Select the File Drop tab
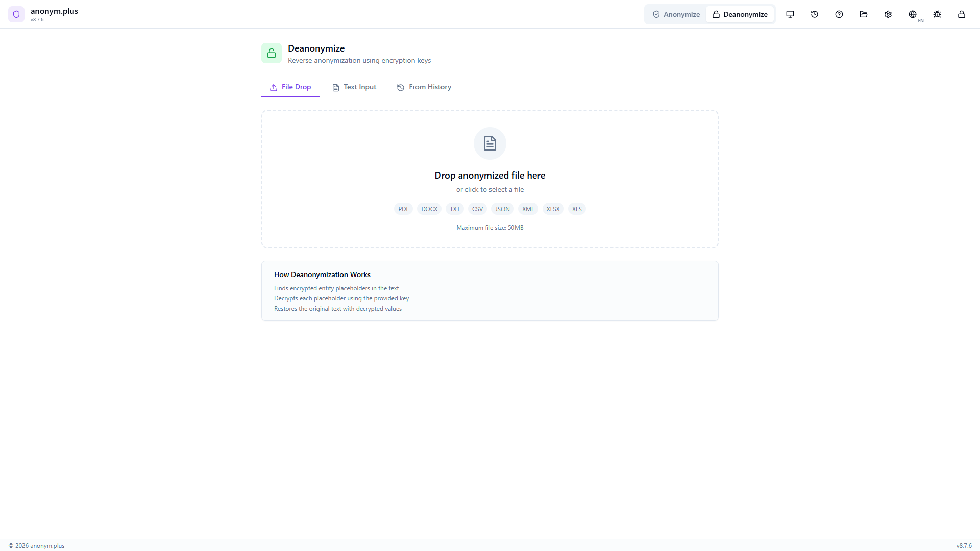980x551 pixels. tap(290, 87)
